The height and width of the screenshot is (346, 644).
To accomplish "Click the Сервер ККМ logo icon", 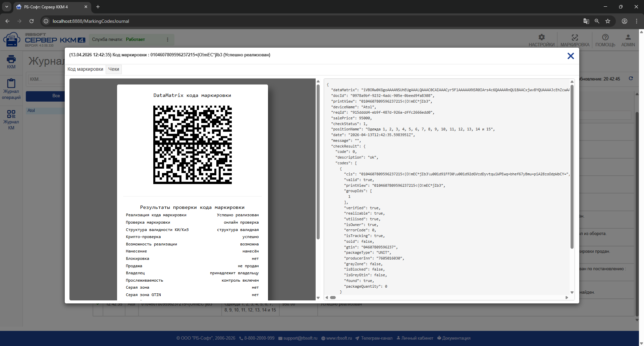I will [12, 40].
